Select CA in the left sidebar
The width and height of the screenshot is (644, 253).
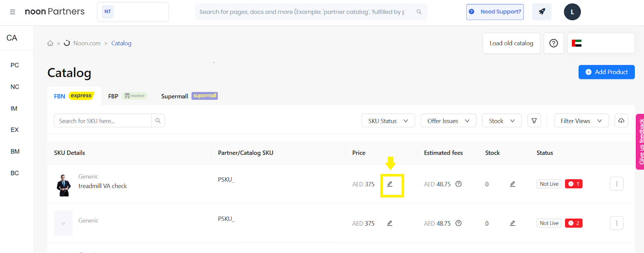point(12,38)
